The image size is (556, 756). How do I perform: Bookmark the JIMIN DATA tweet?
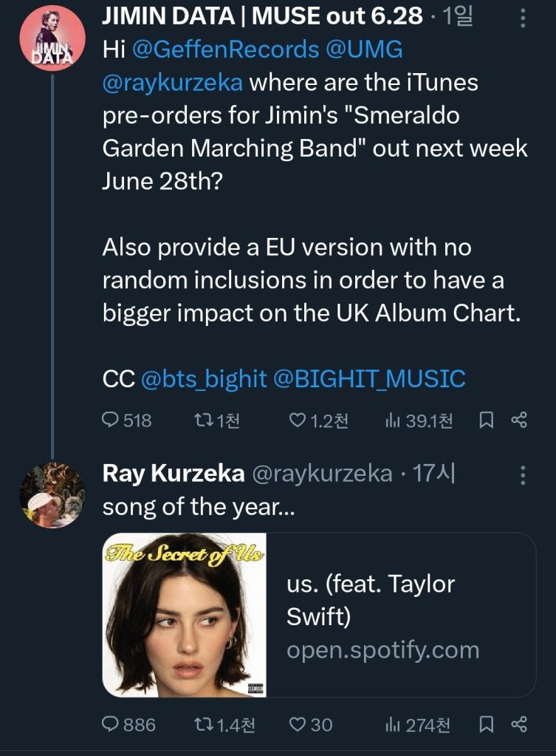487,420
